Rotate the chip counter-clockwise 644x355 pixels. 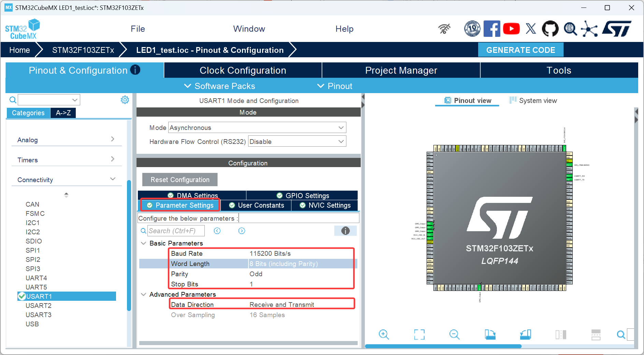click(526, 335)
